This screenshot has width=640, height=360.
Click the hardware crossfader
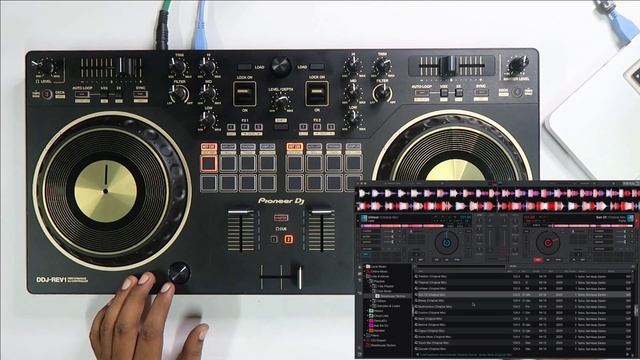[299, 278]
